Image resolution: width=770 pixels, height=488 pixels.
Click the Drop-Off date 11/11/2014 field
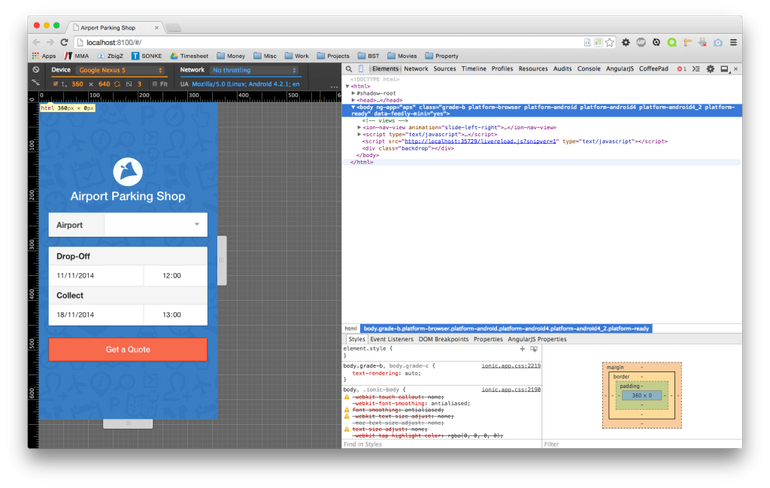96,275
